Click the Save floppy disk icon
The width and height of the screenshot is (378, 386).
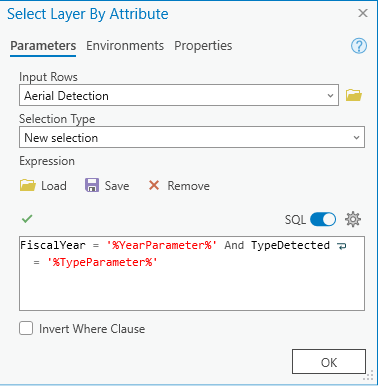92,185
